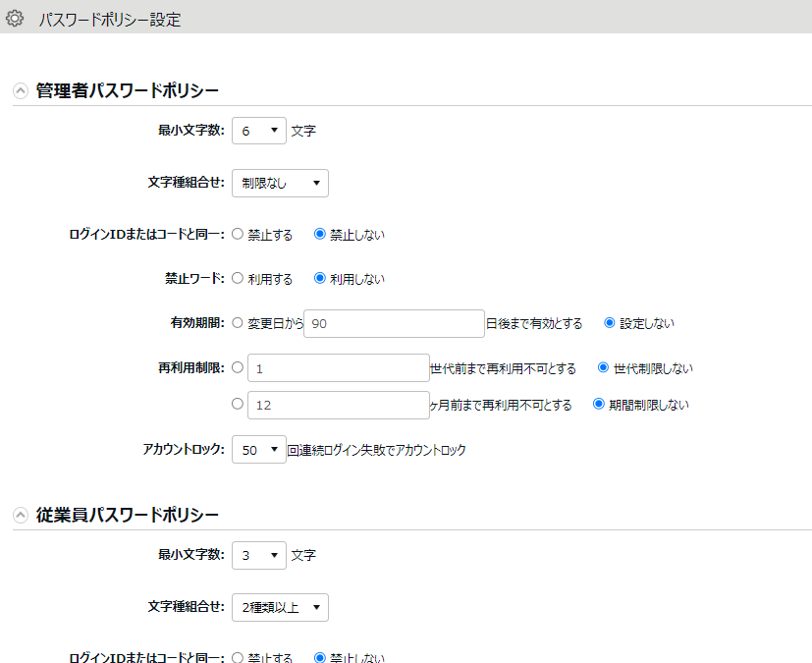Screen dimensions: 812x663
Task: Open the admin minimum character count dropdown
Action: 258,130
